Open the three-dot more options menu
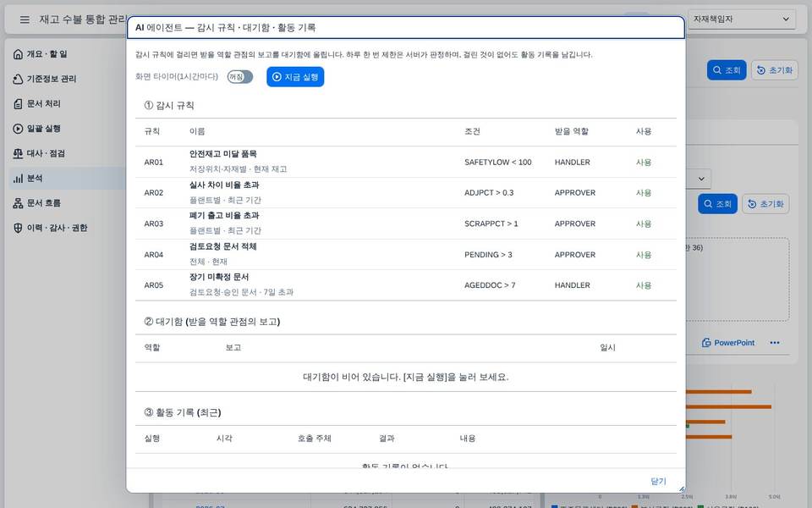The image size is (812, 508). [x=775, y=343]
